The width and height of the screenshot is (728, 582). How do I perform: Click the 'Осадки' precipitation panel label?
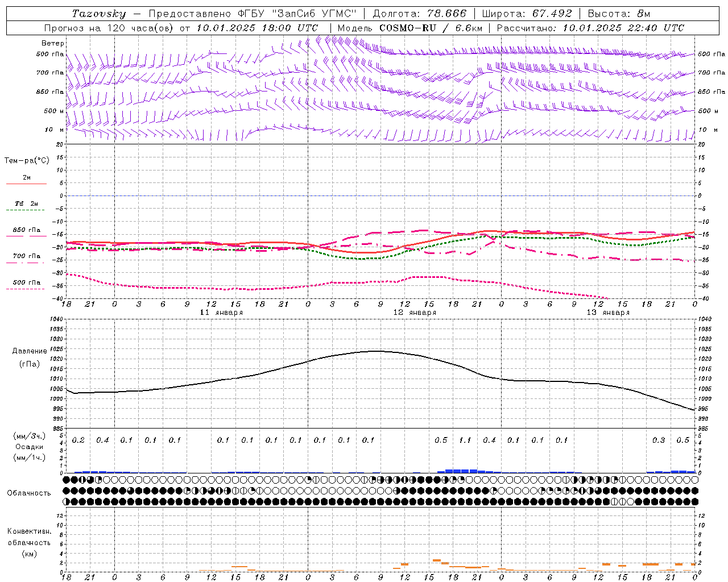[30, 447]
